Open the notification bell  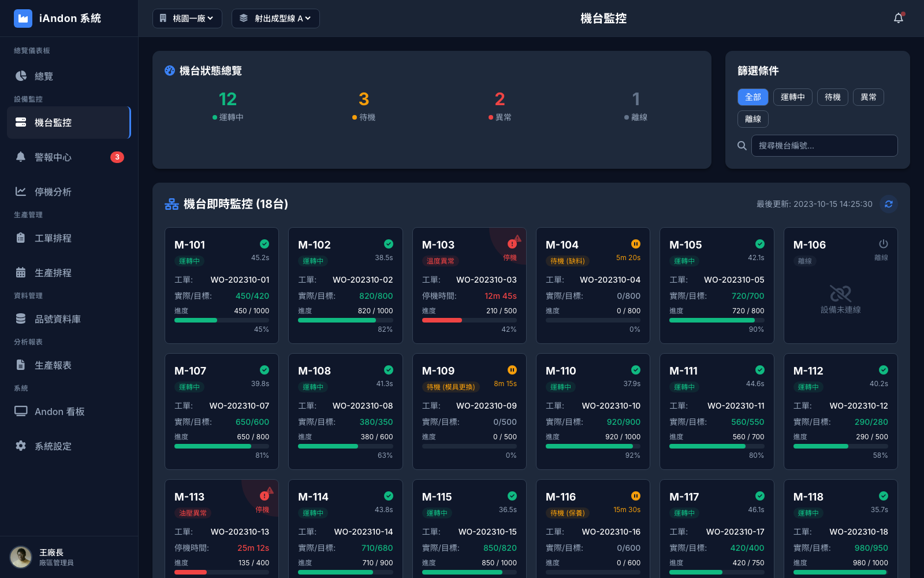pyautogui.click(x=899, y=18)
